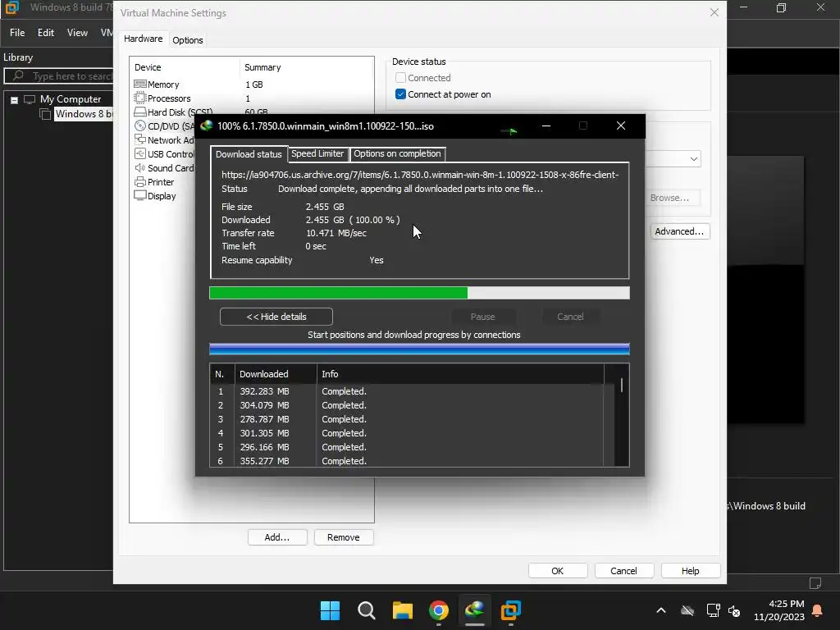Image resolution: width=840 pixels, height=630 pixels.
Task: Switch to the Options tab
Action: [188, 40]
